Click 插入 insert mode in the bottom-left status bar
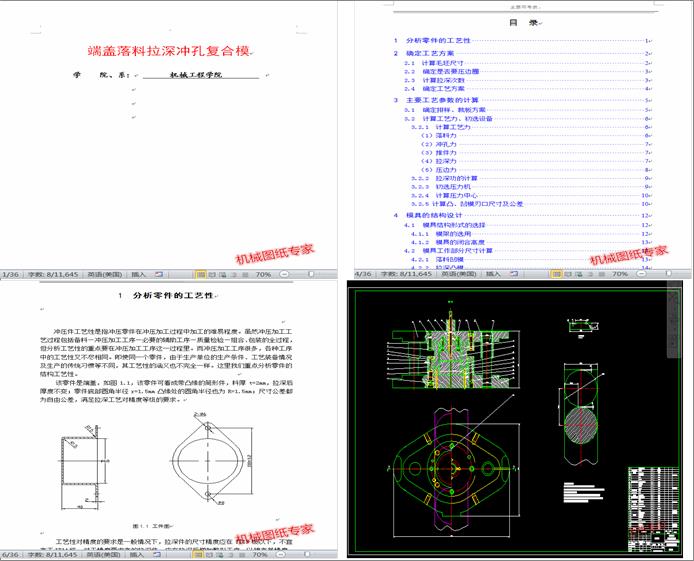Image resolution: width=694 pixels, height=561 pixels. click(x=137, y=554)
